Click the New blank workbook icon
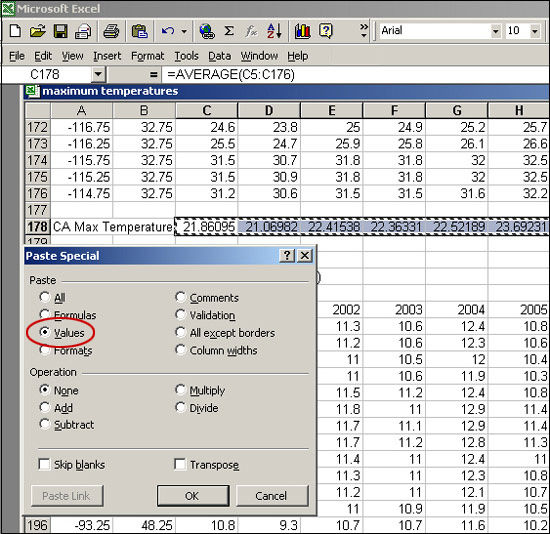 15,31
